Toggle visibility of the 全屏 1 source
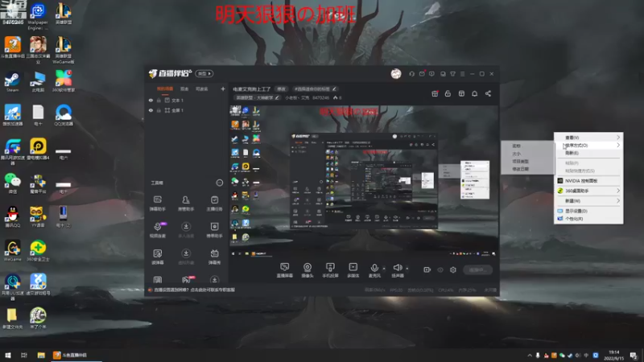644x362 pixels. click(151, 110)
